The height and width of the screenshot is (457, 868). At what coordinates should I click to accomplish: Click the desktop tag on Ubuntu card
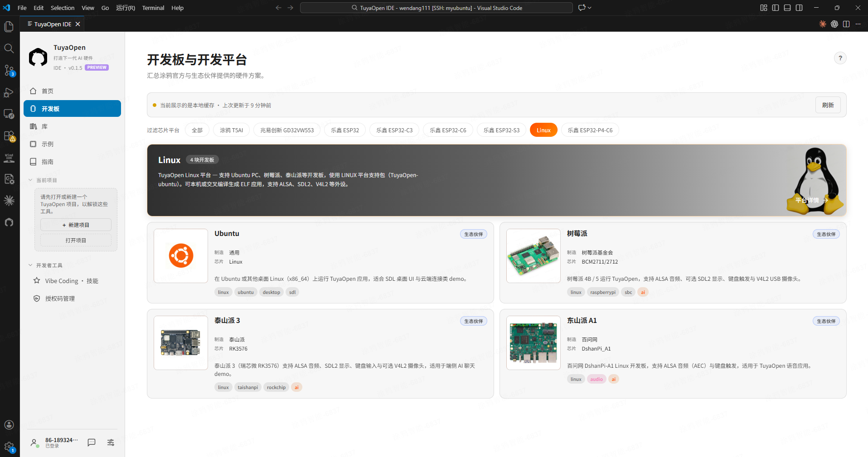(272, 292)
